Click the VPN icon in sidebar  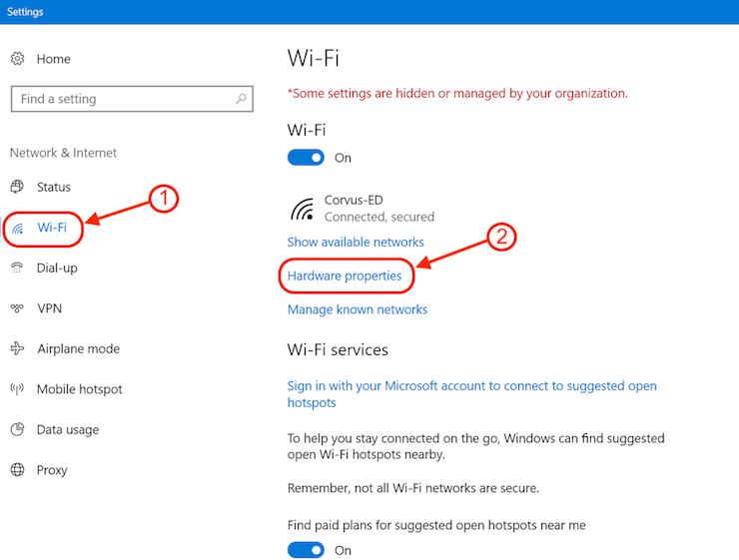17,308
